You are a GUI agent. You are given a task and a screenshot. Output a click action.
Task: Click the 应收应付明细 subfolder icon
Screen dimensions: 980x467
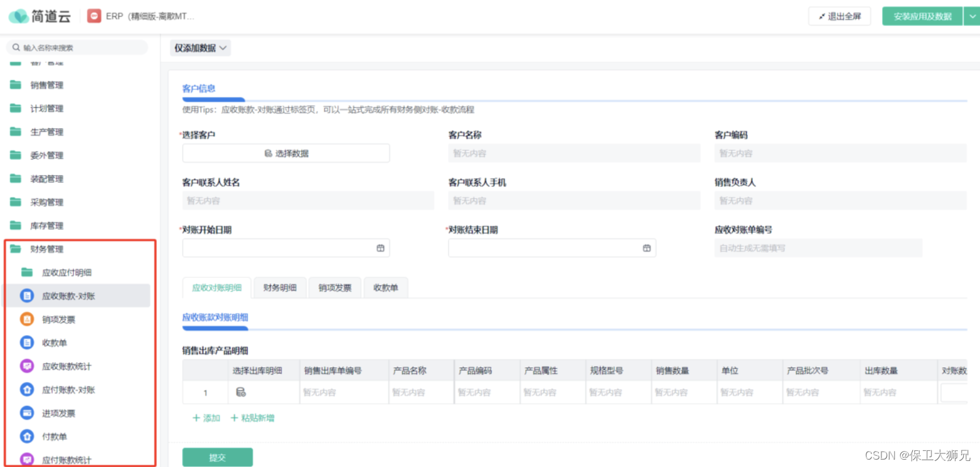27,272
